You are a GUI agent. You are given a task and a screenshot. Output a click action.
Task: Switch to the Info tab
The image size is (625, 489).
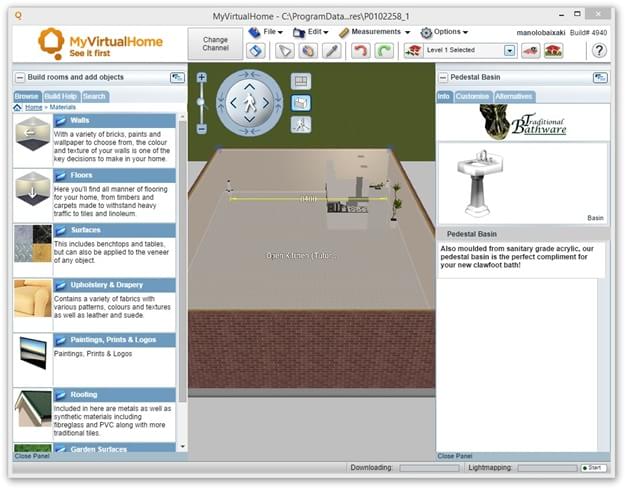coord(444,96)
